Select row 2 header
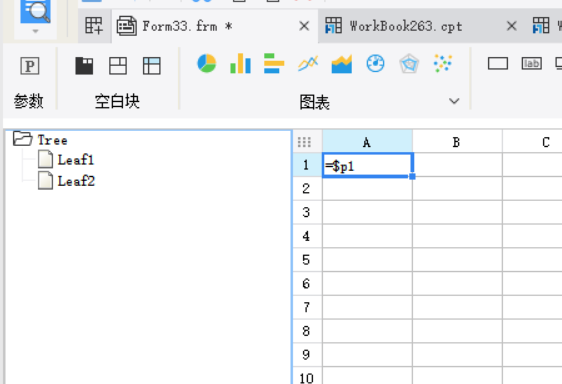The height and width of the screenshot is (384, 562). (x=307, y=189)
